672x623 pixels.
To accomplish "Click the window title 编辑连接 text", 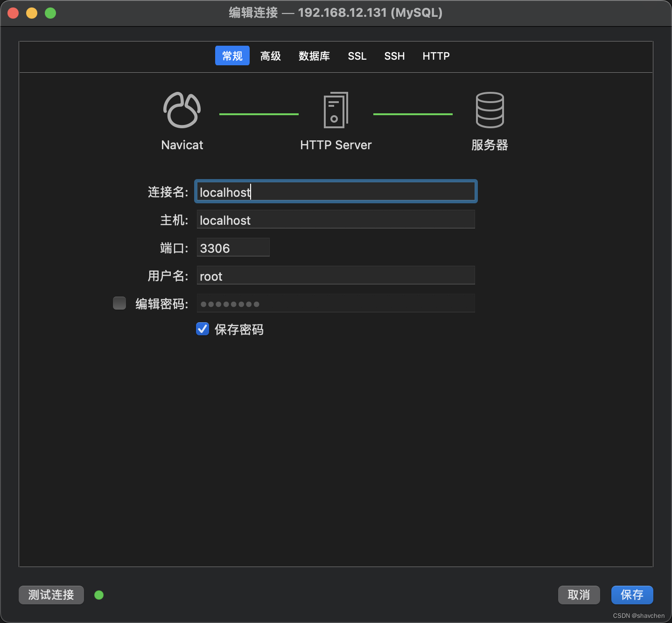I will pyautogui.click(x=253, y=13).
